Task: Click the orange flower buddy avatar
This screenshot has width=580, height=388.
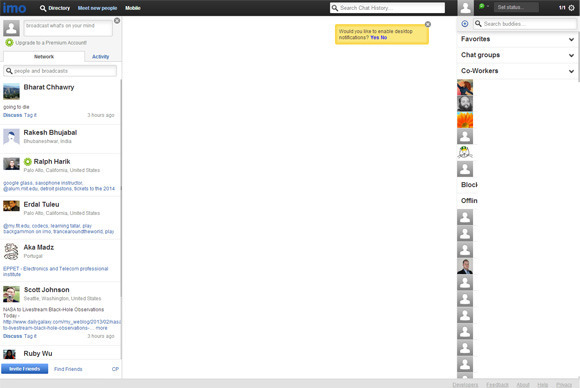Action: point(465,120)
